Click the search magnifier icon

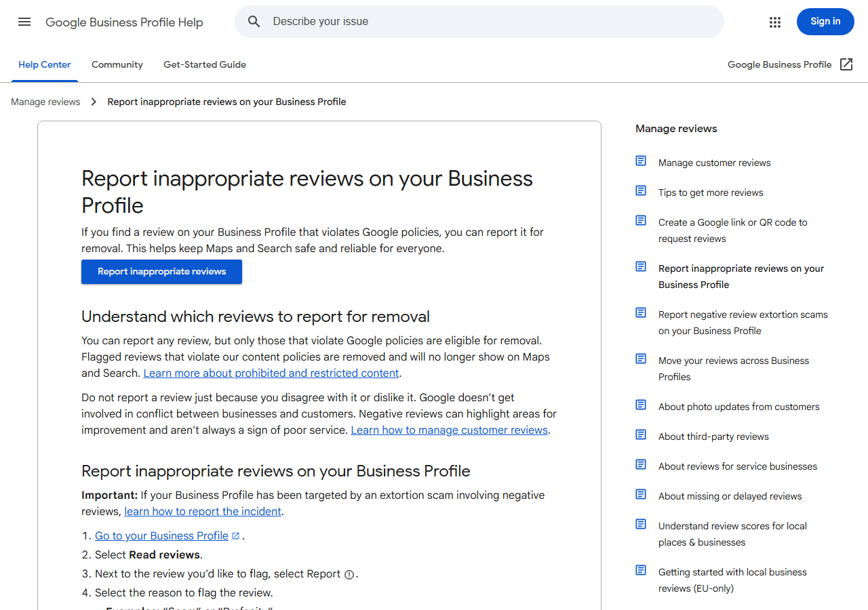[x=254, y=22]
